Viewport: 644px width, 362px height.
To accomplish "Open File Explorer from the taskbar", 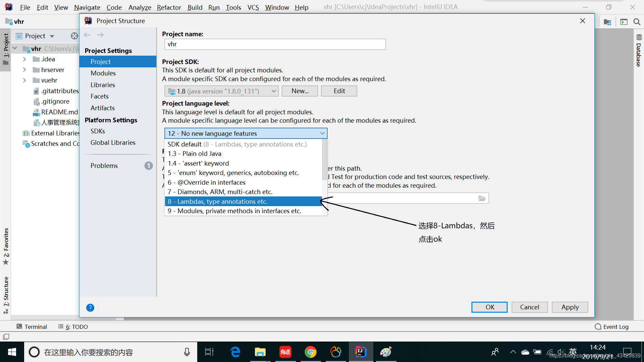I will 260,352.
